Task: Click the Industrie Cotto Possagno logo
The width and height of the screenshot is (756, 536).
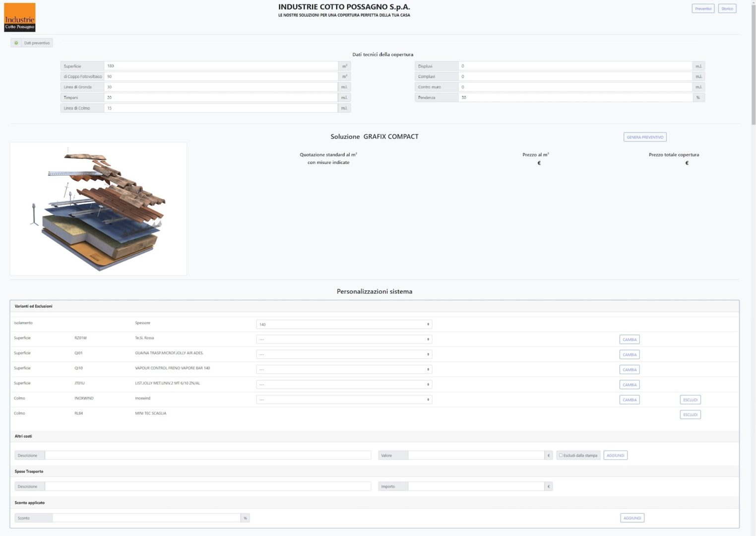Action: coord(20,17)
